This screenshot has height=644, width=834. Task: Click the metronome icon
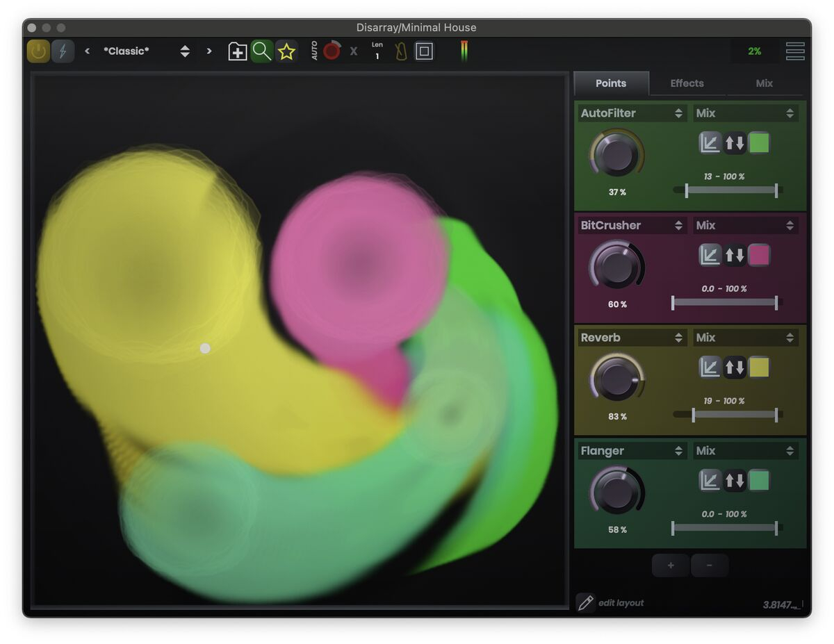[x=401, y=51]
